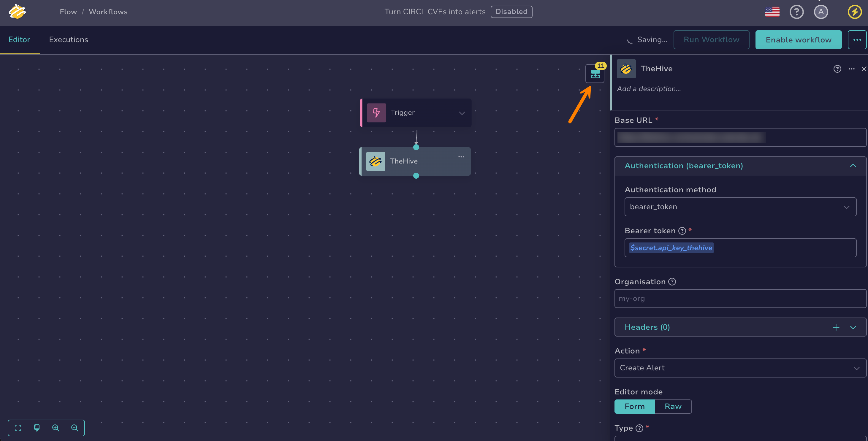Close the TheHive configuration panel

[864, 69]
